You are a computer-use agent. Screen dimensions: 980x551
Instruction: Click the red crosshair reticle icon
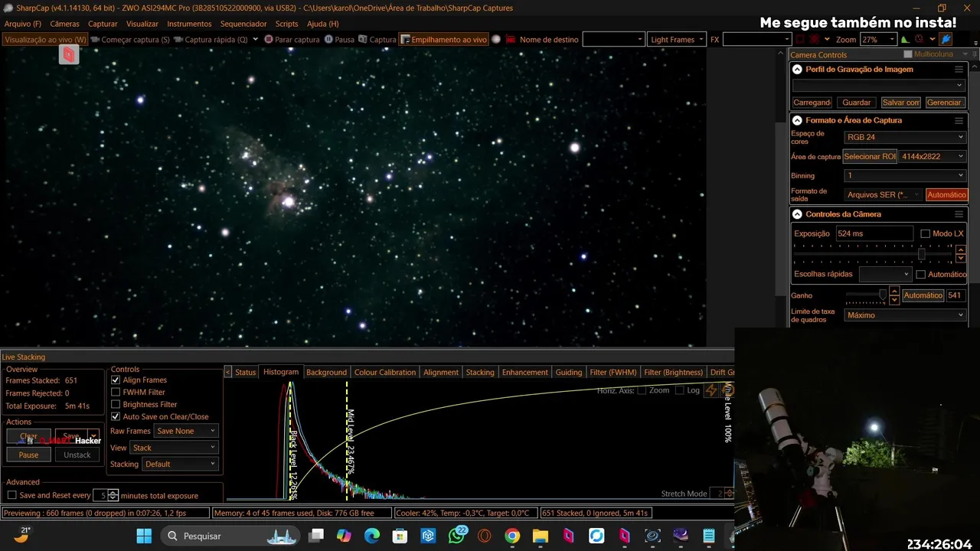tap(814, 39)
